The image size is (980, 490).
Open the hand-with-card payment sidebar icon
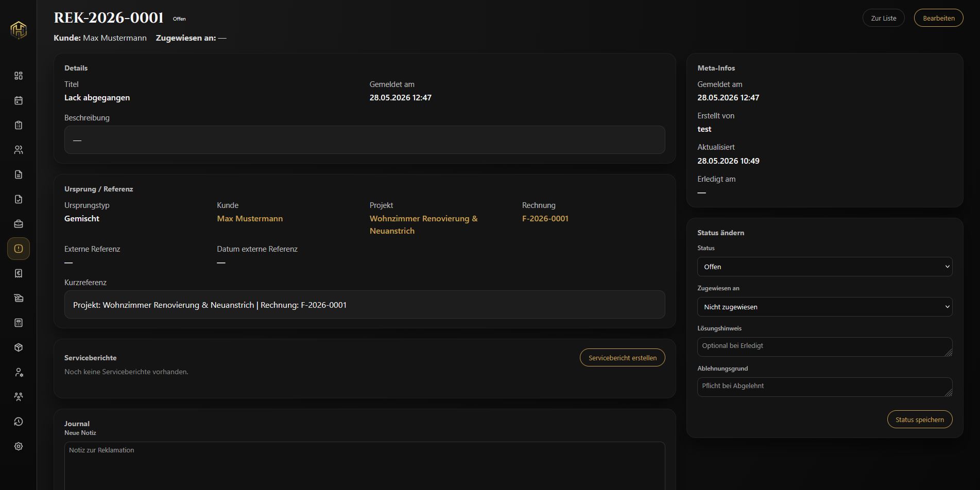(x=19, y=298)
